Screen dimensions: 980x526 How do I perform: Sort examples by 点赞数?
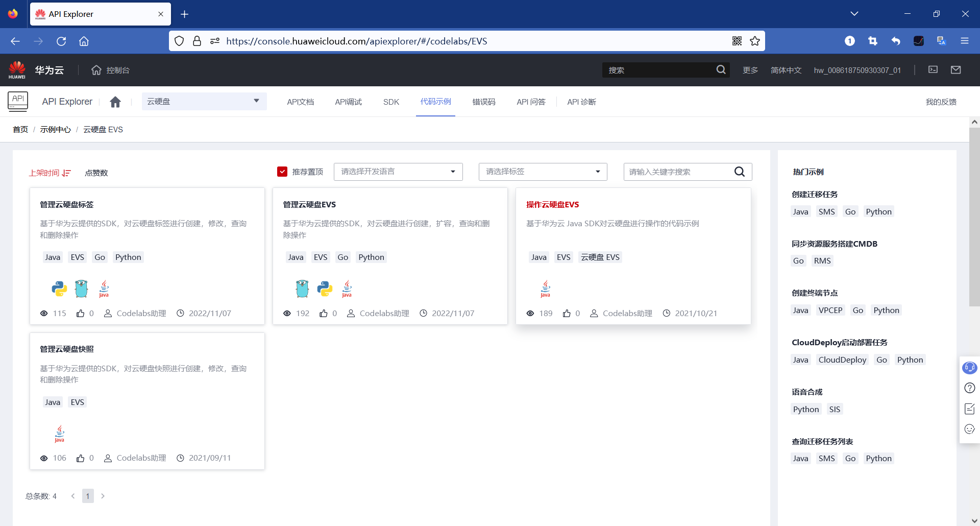click(96, 173)
